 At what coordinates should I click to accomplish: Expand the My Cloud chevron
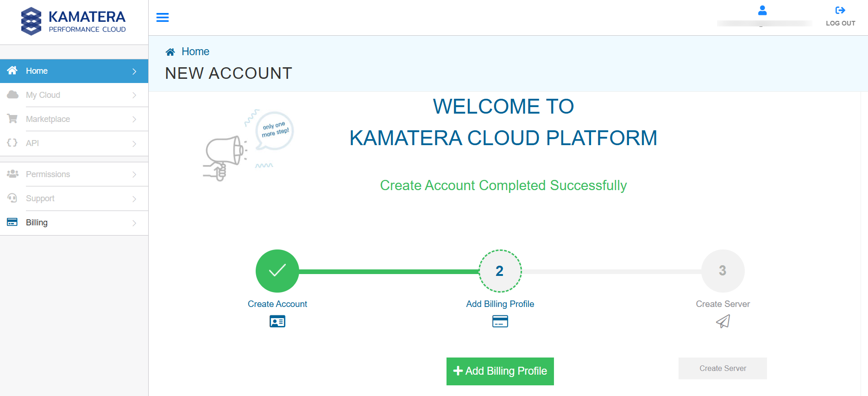[134, 95]
